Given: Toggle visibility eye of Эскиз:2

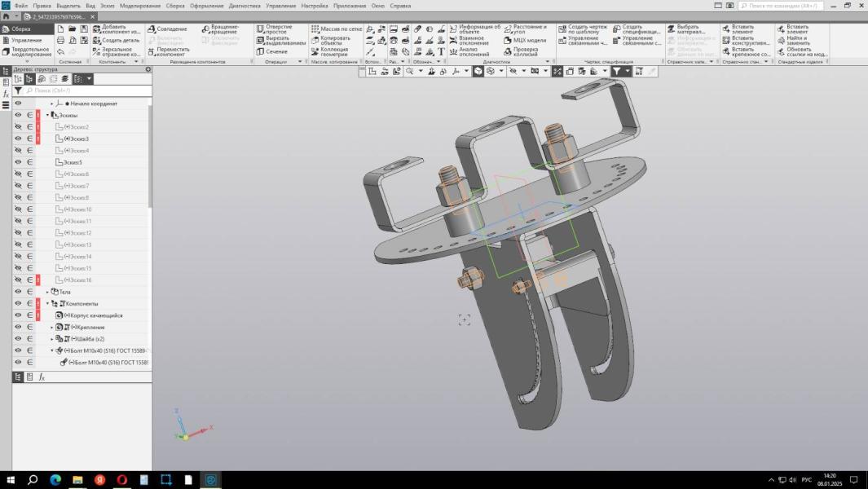Looking at the screenshot, I should [x=18, y=127].
